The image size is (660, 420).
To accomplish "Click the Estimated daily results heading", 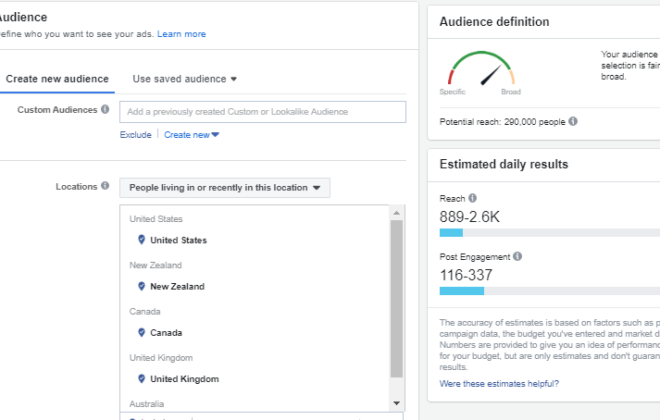I will pyautogui.click(x=504, y=164).
